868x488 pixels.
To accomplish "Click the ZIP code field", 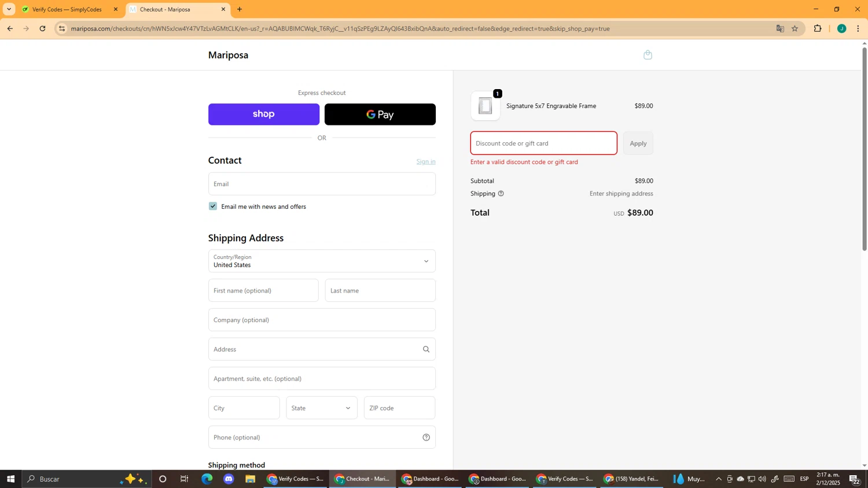I will (x=399, y=408).
